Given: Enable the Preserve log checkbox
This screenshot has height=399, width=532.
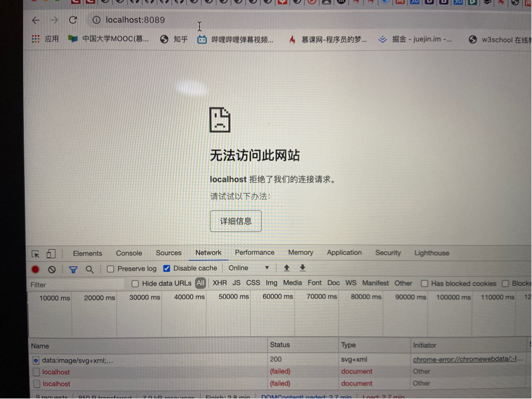Looking at the screenshot, I should [110, 269].
